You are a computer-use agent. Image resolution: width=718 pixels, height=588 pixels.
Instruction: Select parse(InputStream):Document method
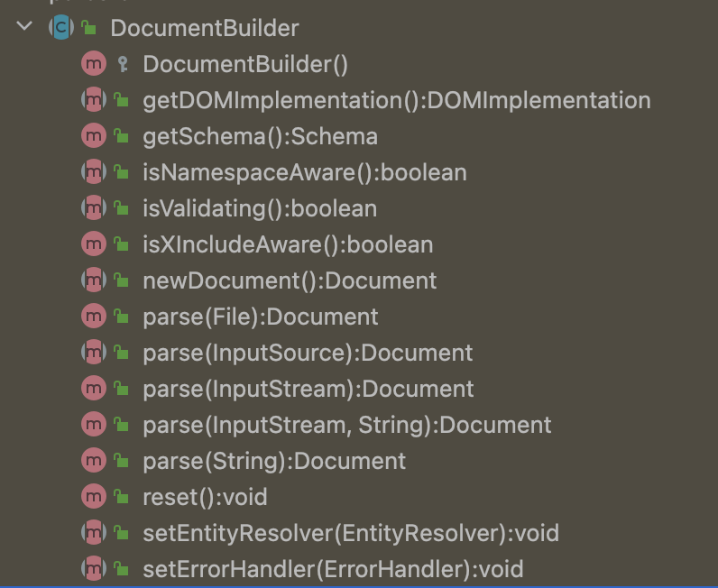coord(308,389)
